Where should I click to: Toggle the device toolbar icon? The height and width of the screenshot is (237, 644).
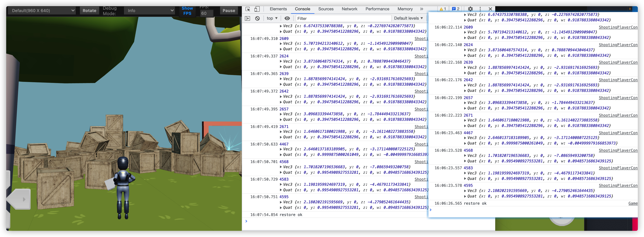tap(257, 9)
